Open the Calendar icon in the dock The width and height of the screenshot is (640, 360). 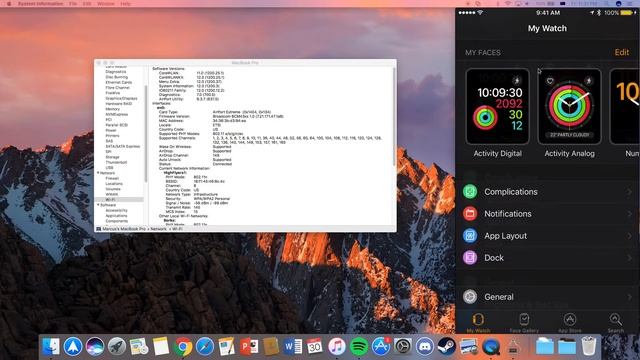[315, 347]
